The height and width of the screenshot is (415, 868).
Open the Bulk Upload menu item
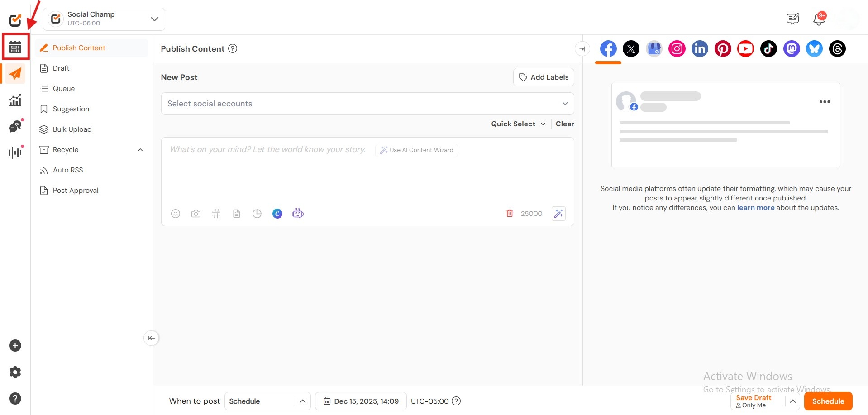point(72,129)
